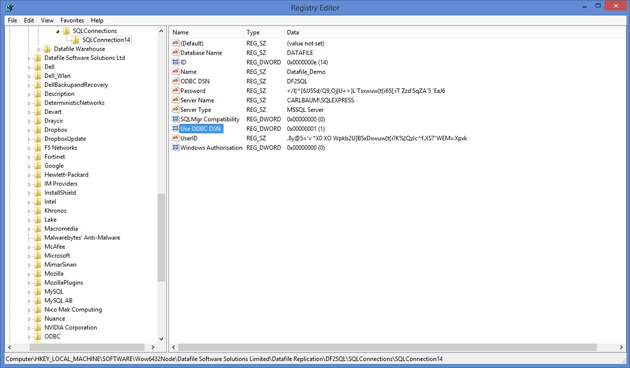Select the Malwarebytes' Anti-Malware key
The width and height of the screenshot is (630, 368).
[x=82, y=238]
